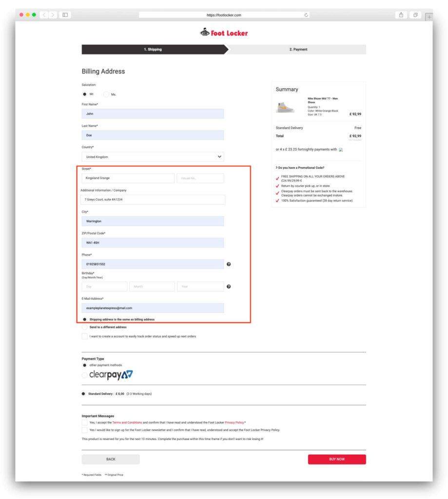Check the newsletter sign-up box

84,430
